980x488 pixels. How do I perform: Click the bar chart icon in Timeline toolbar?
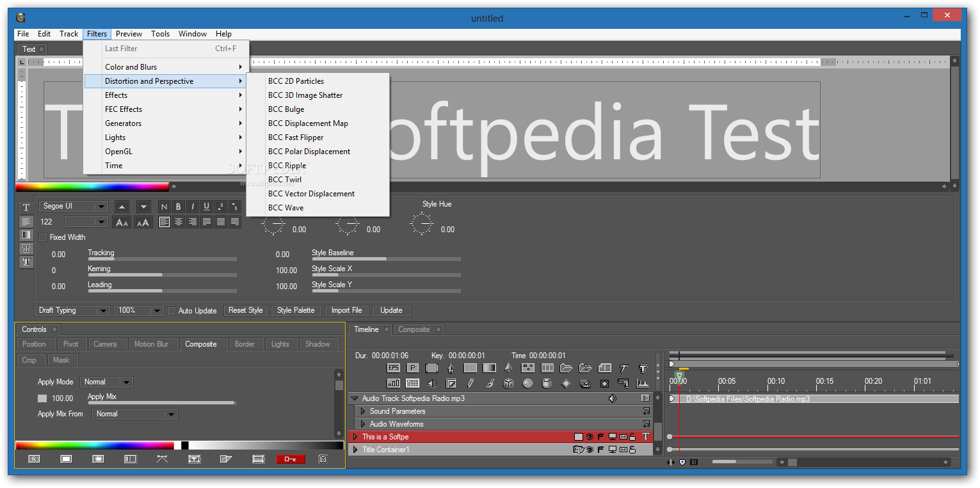pos(394,383)
